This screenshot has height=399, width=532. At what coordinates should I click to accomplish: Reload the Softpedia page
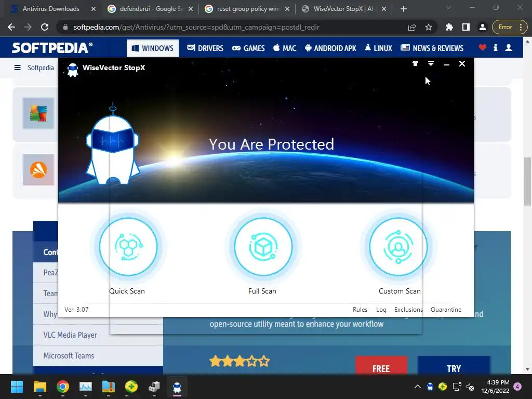point(45,27)
